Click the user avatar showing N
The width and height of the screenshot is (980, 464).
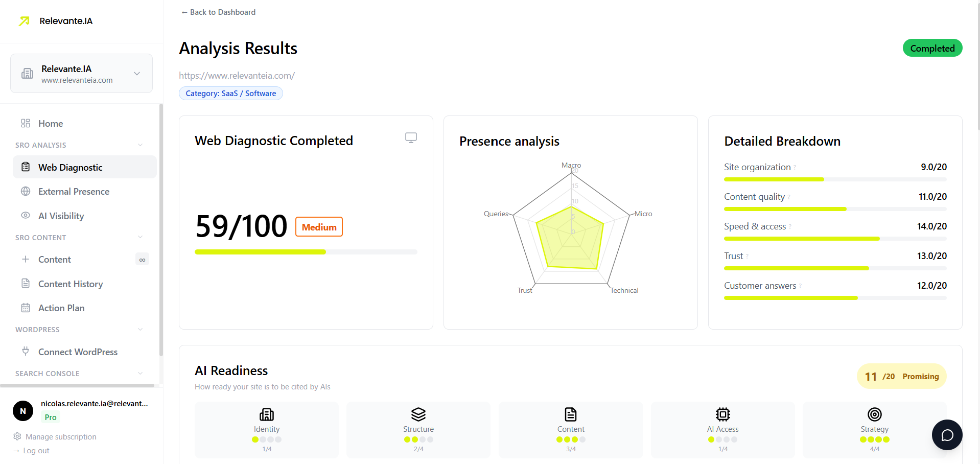coord(22,411)
